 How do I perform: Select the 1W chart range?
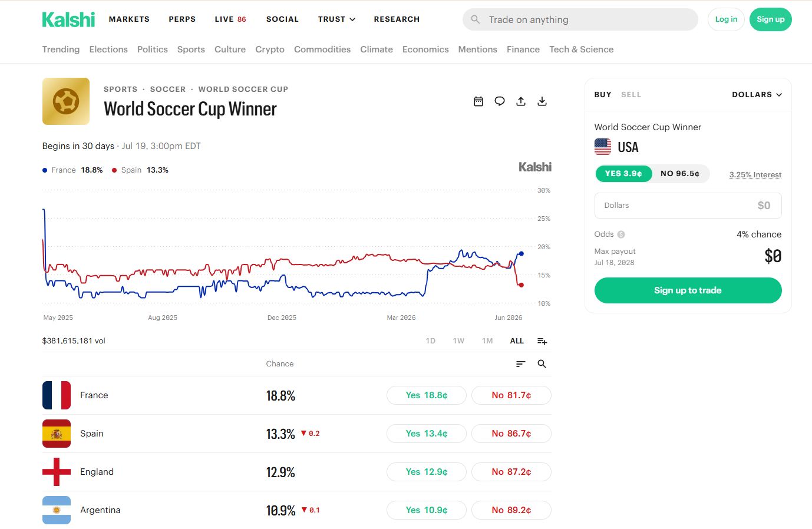458,341
